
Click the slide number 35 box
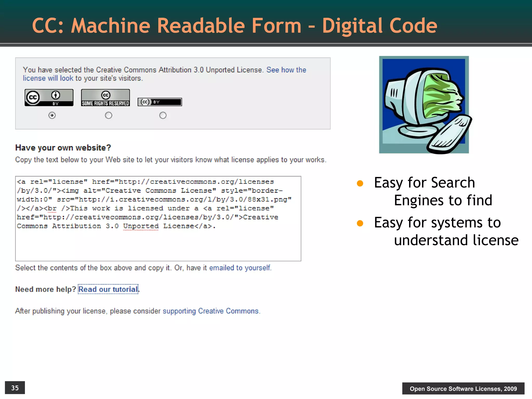pos(15,388)
